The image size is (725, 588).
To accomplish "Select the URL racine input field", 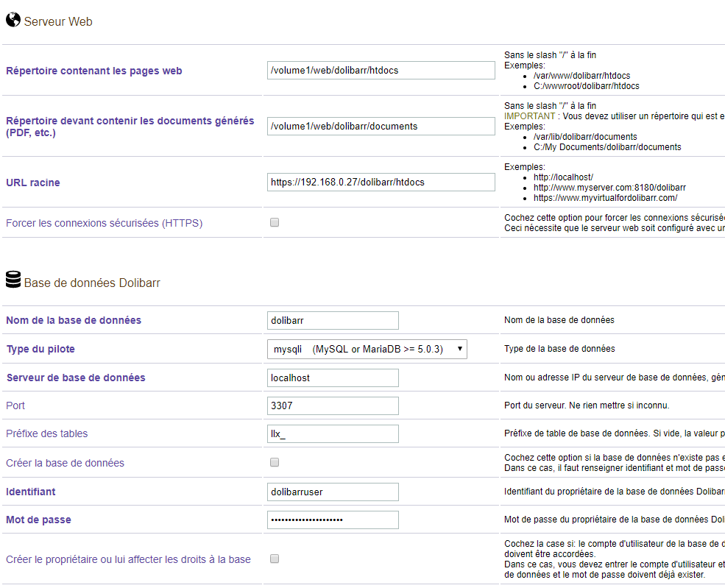I will [x=381, y=182].
